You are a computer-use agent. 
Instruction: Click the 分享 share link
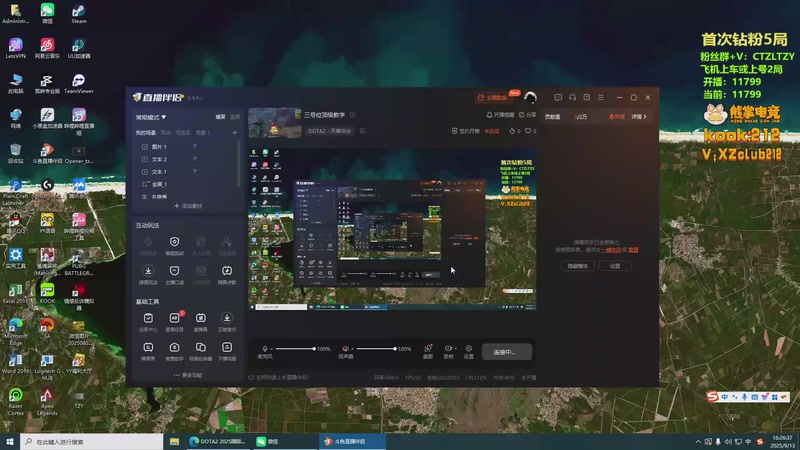(528, 115)
